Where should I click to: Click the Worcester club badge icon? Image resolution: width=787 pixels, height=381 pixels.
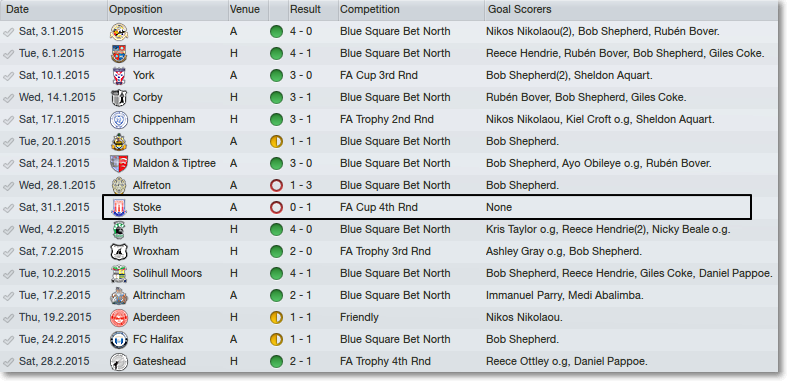[119, 31]
